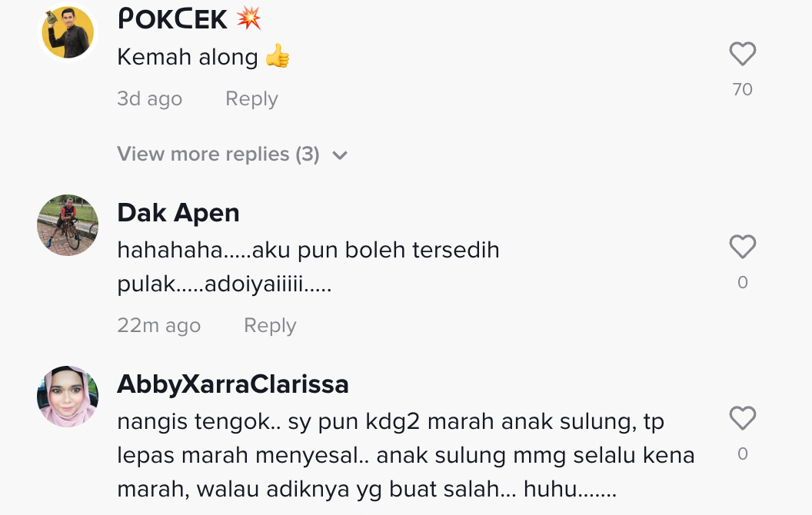Open PokCek's profile picture
This screenshot has height=515, width=812.
[x=68, y=32]
